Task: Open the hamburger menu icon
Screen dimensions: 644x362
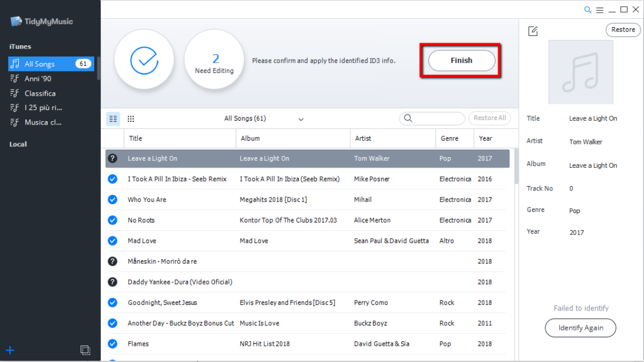Action: (x=599, y=10)
